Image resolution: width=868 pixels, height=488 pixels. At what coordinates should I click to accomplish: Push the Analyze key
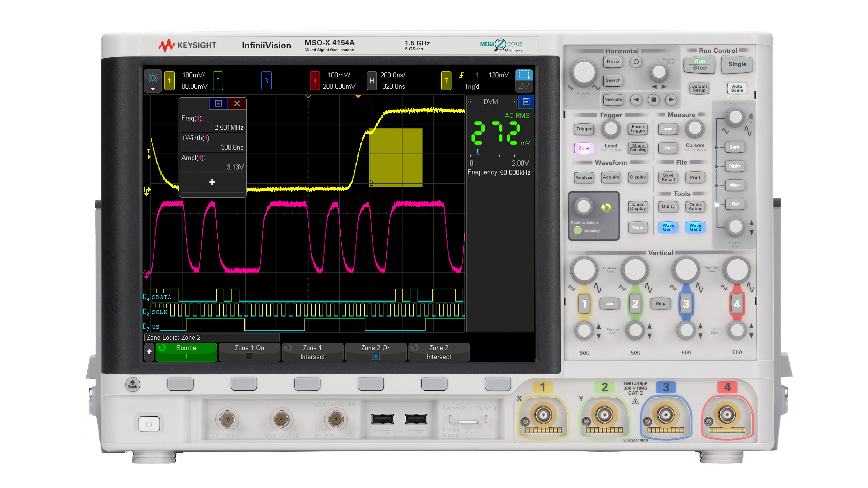click(584, 177)
